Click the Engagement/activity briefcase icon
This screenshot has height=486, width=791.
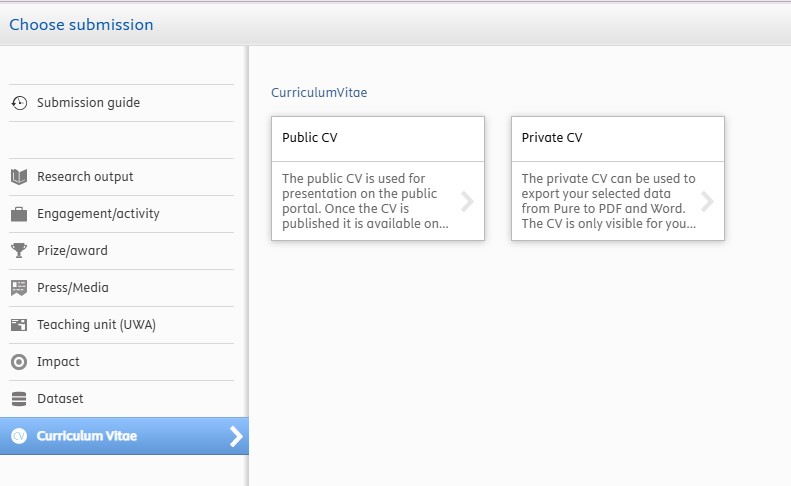19,214
